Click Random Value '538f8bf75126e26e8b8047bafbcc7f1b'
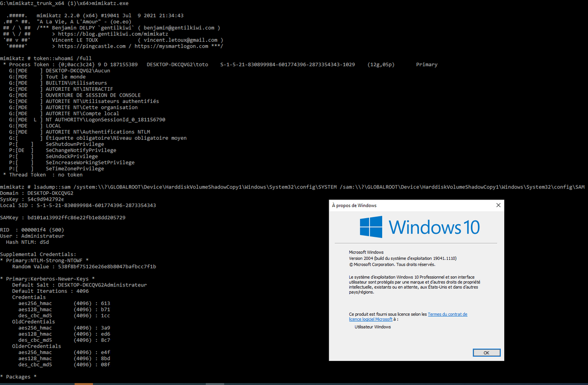This screenshot has height=385, width=588. tap(107, 267)
